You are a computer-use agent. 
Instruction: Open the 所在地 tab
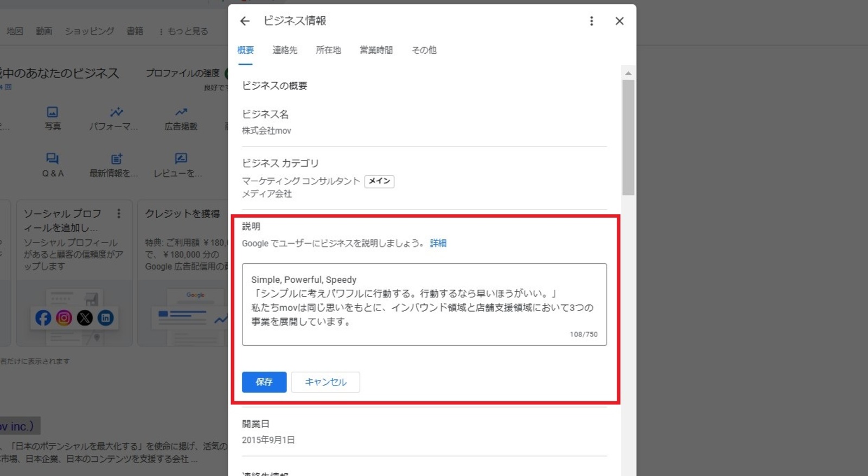click(328, 50)
